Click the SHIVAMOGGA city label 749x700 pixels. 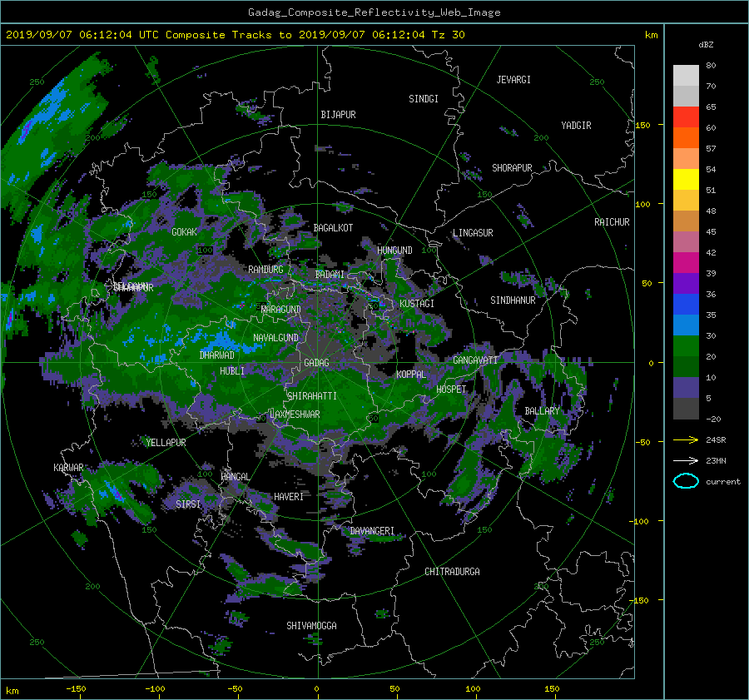(311, 626)
